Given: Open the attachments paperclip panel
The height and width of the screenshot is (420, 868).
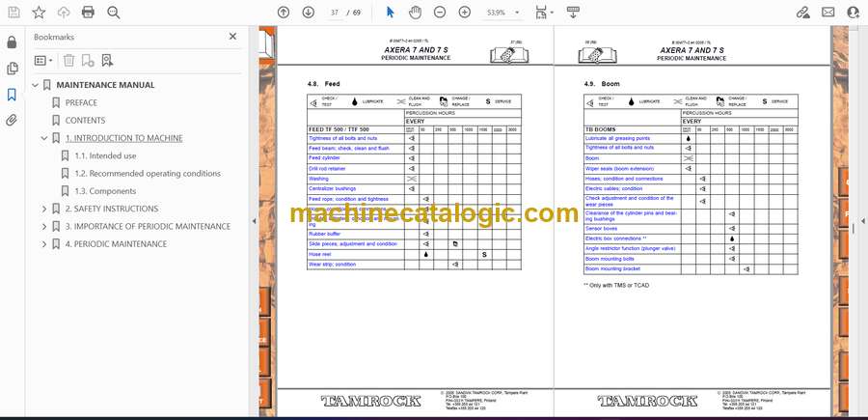Looking at the screenshot, I should 12,121.
